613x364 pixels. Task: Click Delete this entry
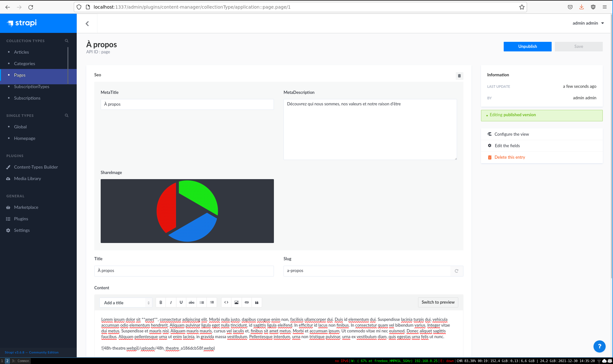coord(510,157)
